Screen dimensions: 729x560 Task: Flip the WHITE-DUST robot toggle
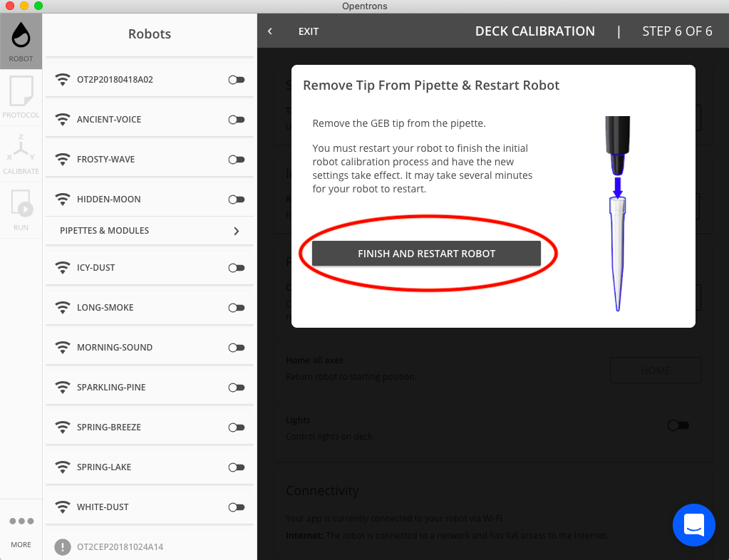(x=237, y=507)
